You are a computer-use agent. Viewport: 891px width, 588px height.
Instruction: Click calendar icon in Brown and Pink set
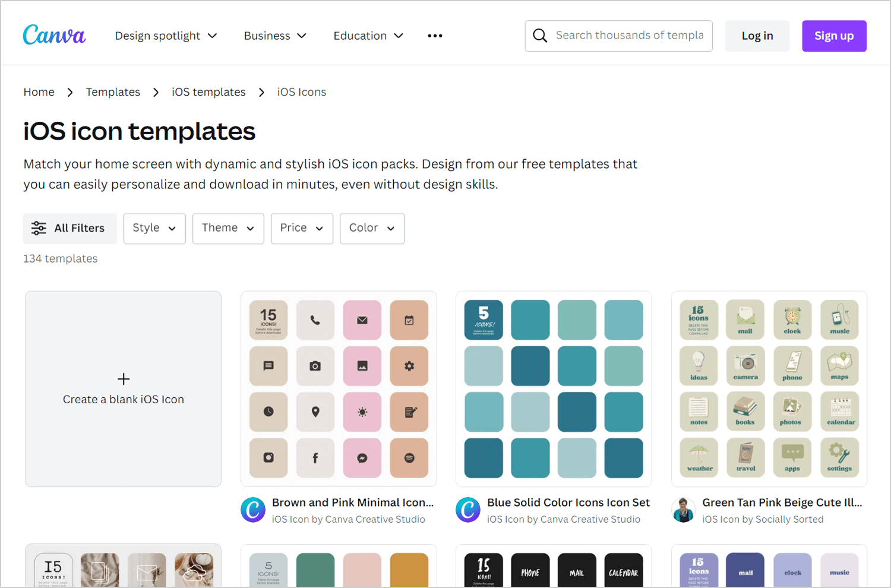[409, 320]
